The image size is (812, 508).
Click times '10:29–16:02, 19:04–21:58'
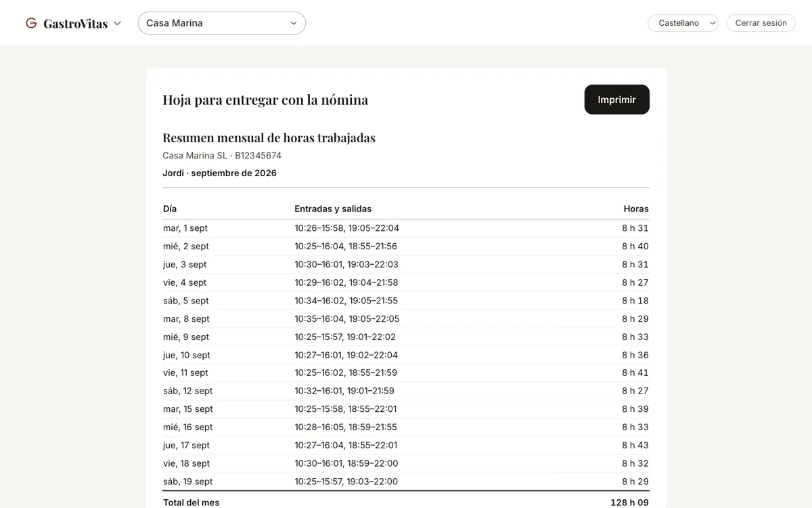click(x=346, y=282)
